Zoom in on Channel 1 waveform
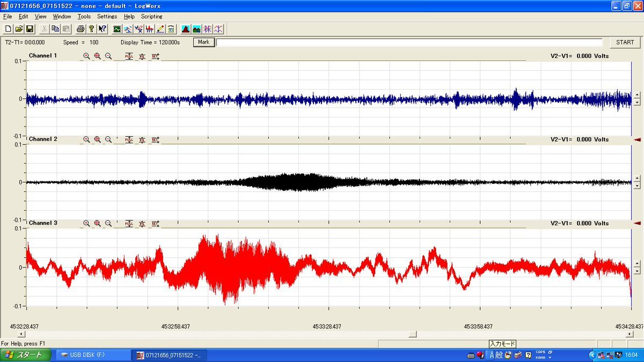 click(x=86, y=56)
